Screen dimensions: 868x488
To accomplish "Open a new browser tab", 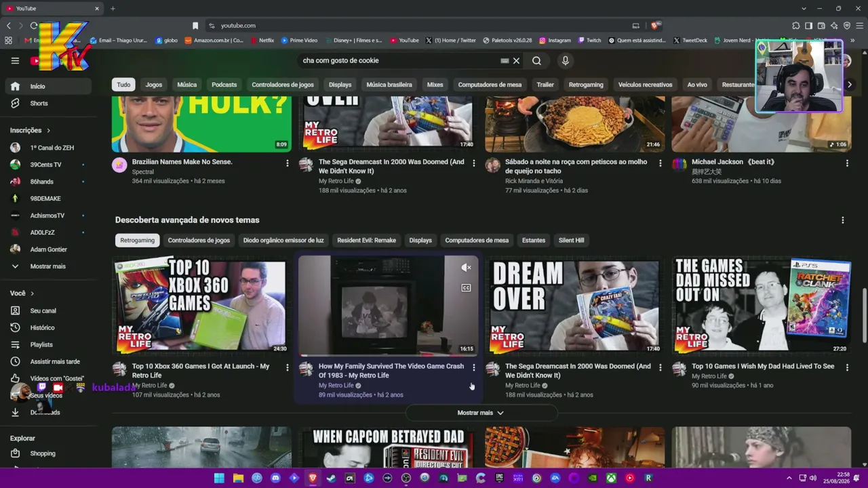I will coord(113,8).
